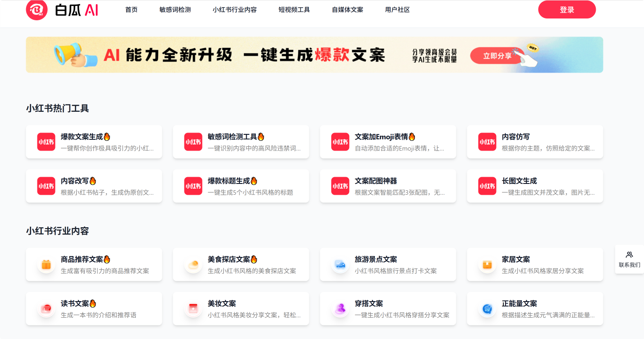Click the 小红书 icon beside 长图文生成
The width and height of the screenshot is (644, 339).
click(487, 186)
